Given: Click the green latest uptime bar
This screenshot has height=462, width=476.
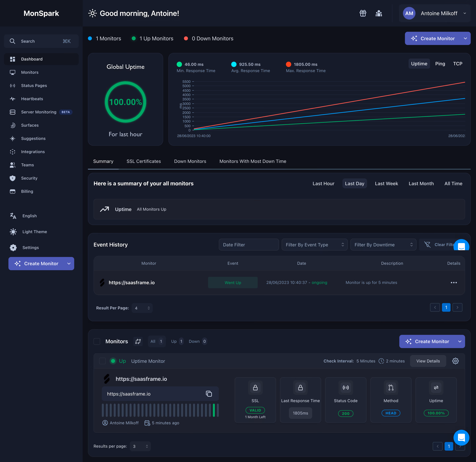Looking at the screenshot, I should coord(214,410).
